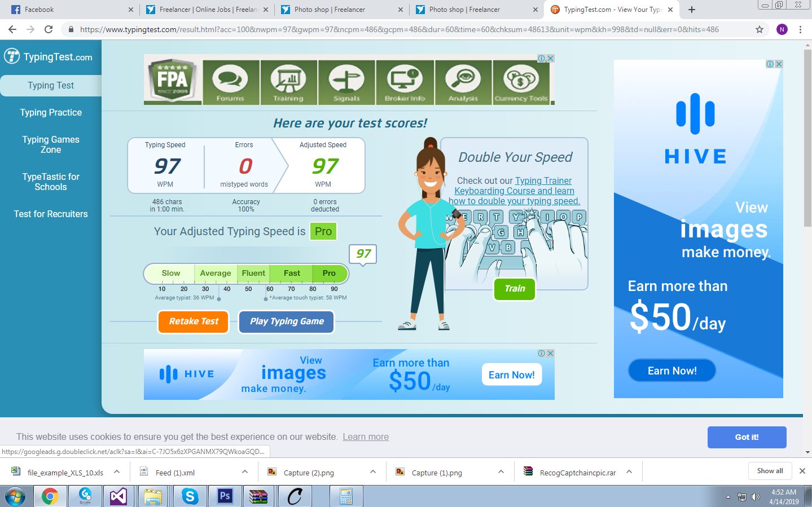Click the Slow segment of speed scale
Screen dimensions: 812x507
point(170,274)
